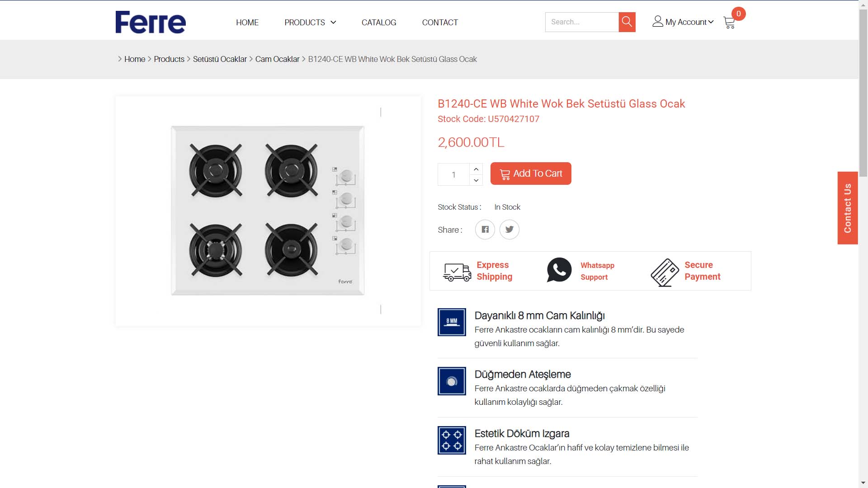Click the secure payment card icon
This screenshot has height=488, width=868.
click(665, 272)
